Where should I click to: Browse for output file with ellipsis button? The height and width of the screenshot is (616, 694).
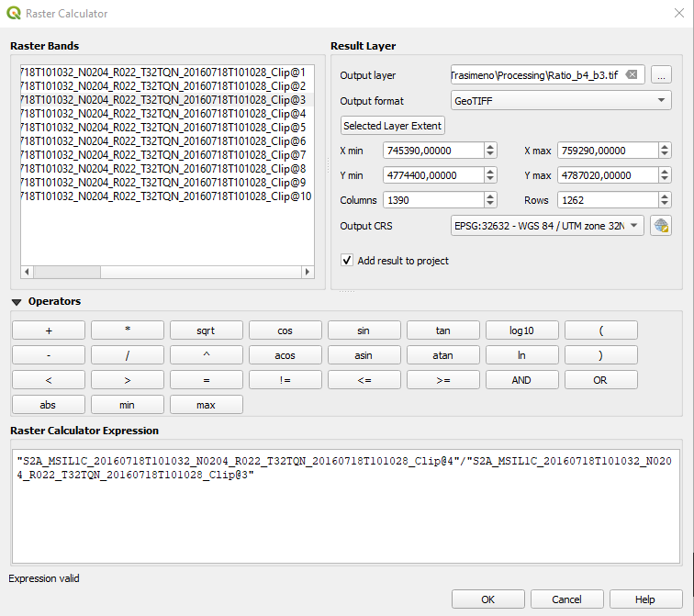(x=661, y=74)
